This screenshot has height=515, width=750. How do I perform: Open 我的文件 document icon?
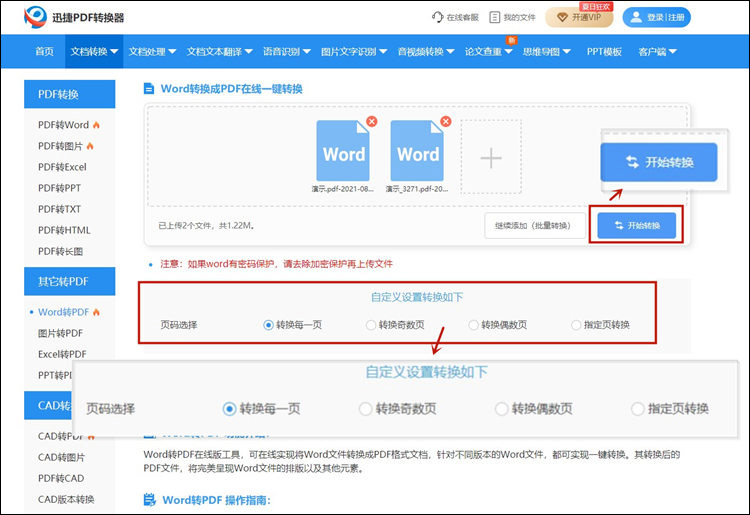click(x=495, y=17)
